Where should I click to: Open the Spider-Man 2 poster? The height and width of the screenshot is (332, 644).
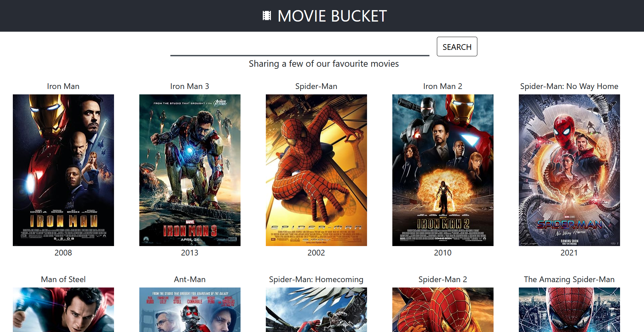(x=443, y=310)
